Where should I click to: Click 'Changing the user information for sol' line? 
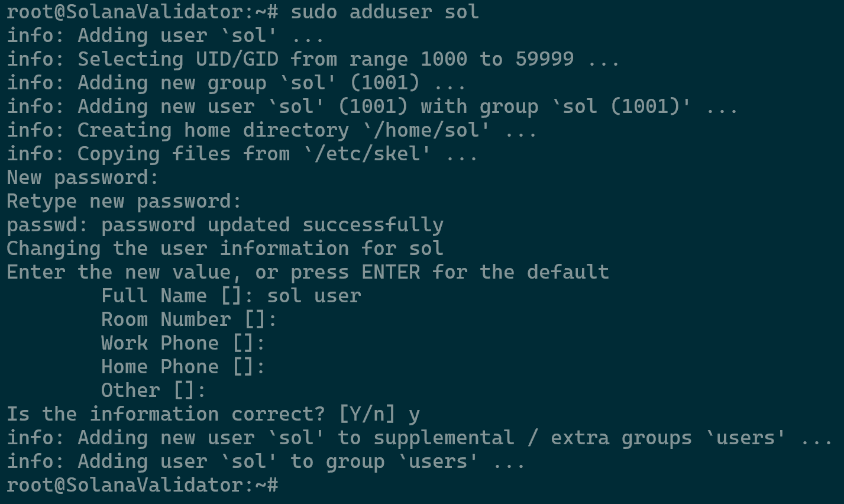(x=225, y=248)
